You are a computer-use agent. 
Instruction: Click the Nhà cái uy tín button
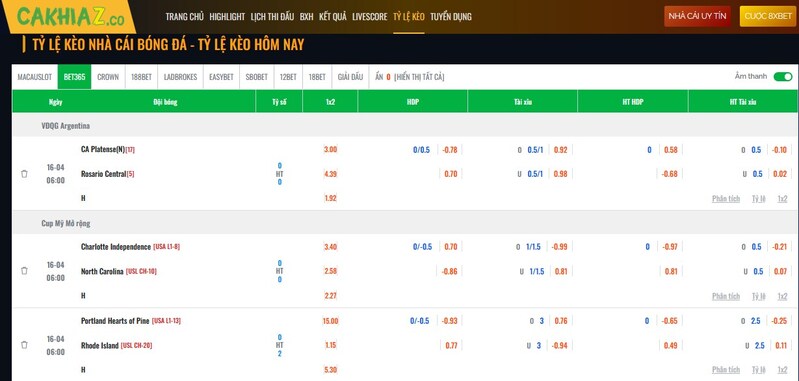[x=697, y=16]
